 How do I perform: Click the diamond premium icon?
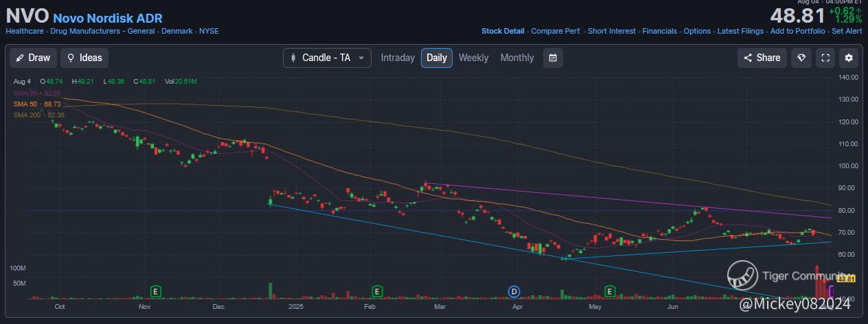(801, 58)
